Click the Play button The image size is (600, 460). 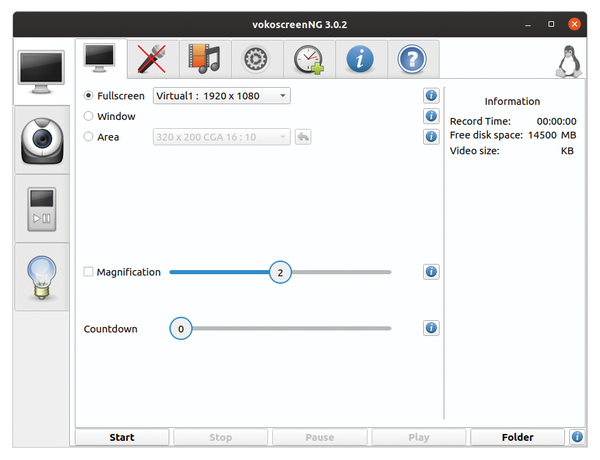(419, 437)
